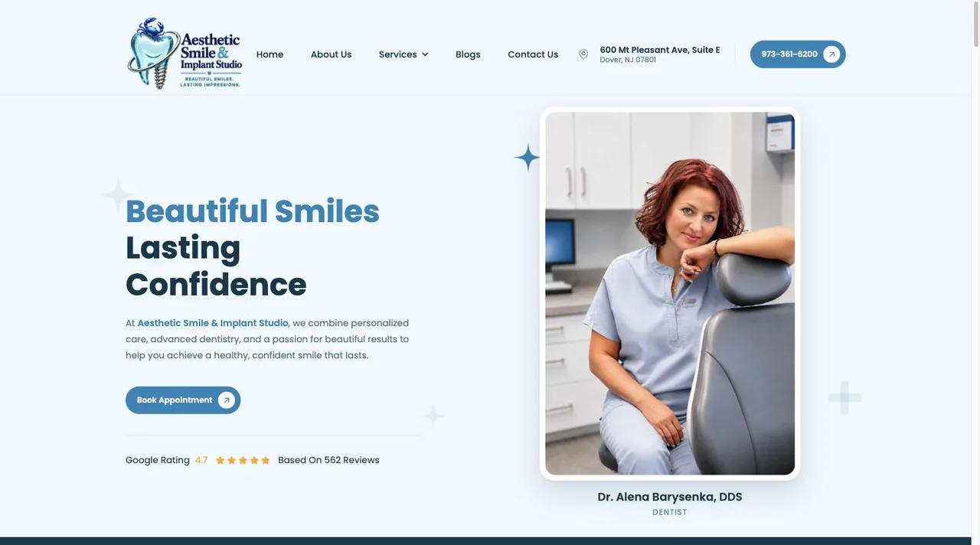
Task: Click the 'DENTIST' caption
Action: tap(670, 513)
